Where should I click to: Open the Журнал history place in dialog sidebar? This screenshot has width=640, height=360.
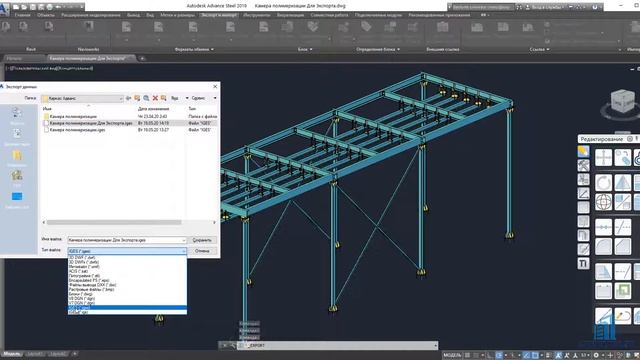coord(17,116)
